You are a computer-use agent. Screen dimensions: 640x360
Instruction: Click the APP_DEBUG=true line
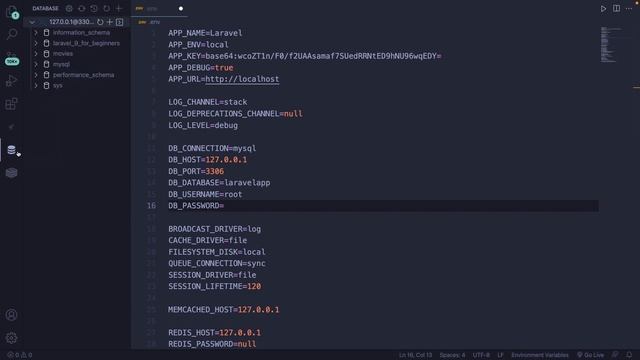pos(200,68)
